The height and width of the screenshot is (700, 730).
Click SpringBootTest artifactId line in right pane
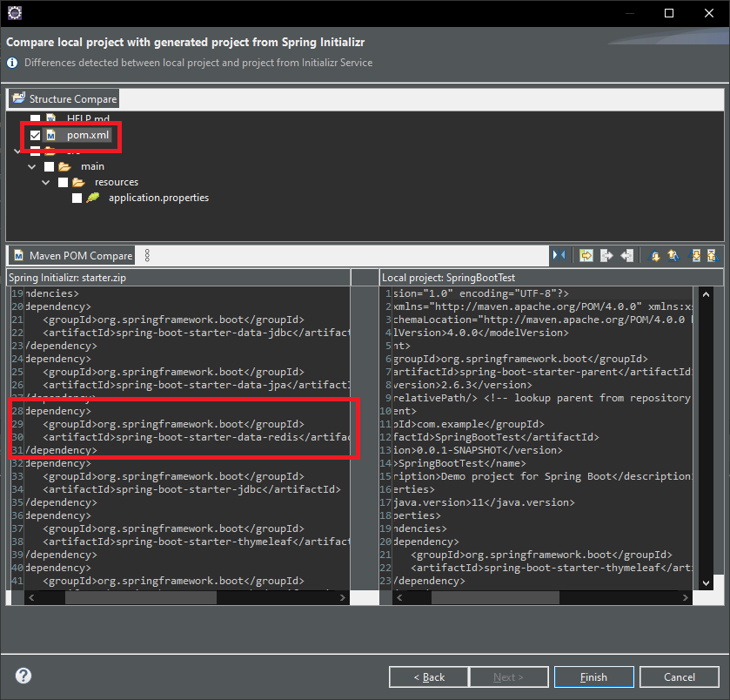496,437
